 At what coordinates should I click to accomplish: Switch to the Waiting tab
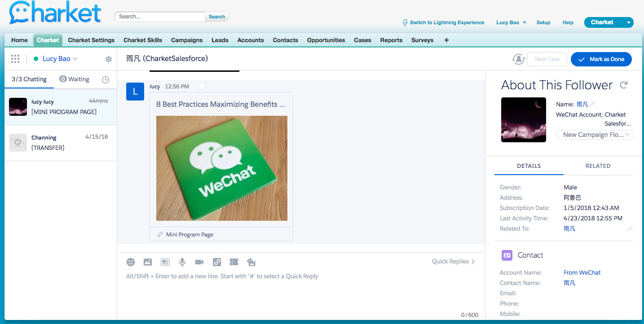[x=75, y=79]
